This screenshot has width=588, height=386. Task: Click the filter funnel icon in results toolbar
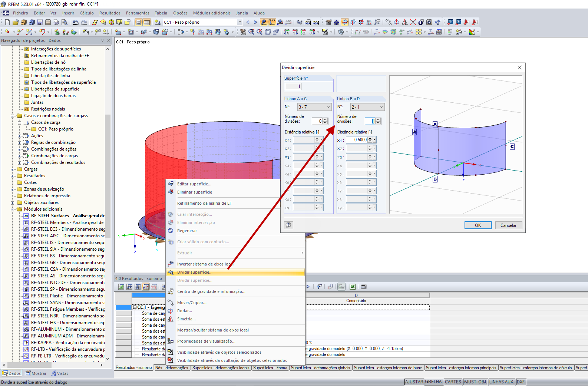320,287
